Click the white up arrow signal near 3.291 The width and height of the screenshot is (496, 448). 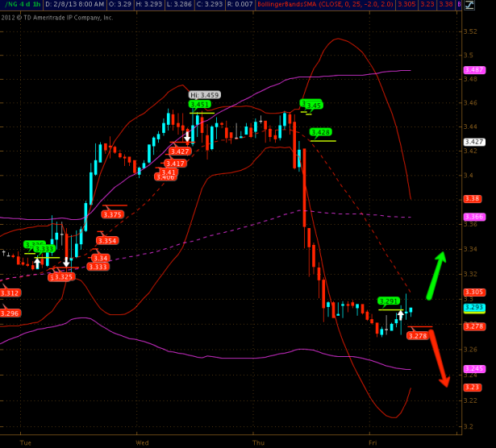pyautogui.click(x=400, y=313)
